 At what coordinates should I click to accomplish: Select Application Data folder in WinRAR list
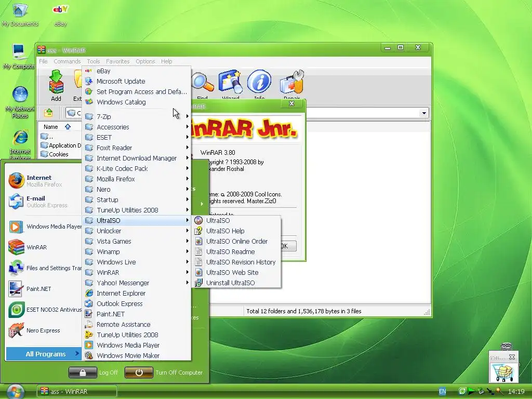[60, 145]
